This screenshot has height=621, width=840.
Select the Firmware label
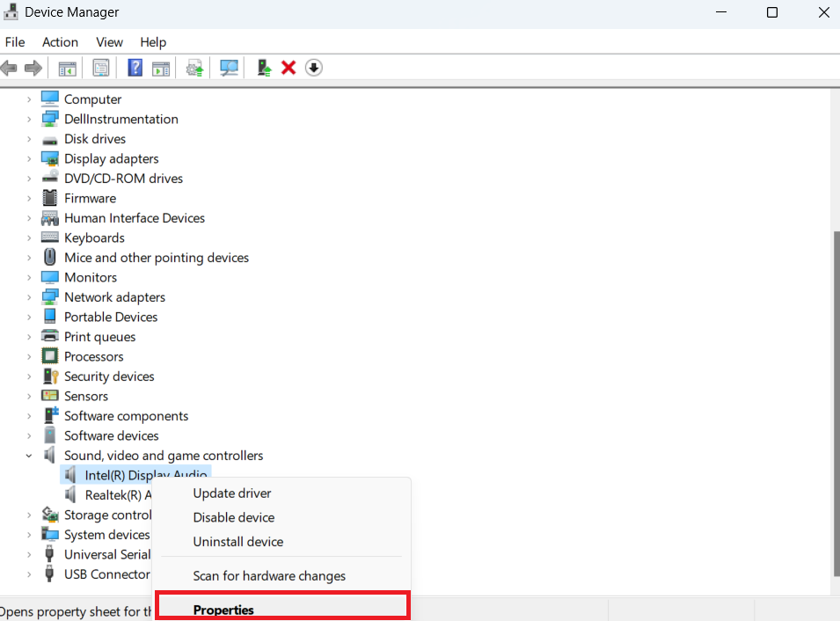[x=90, y=198]
